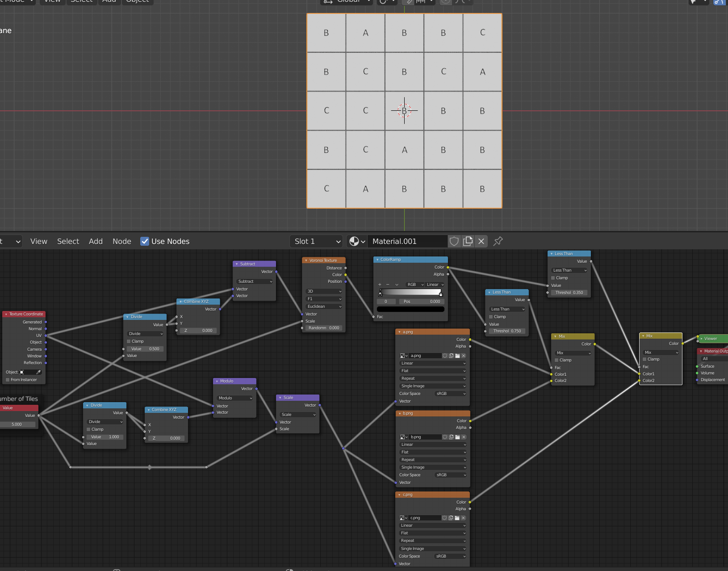Toggle the fake user shield on the c.png node

click(444, 518)
